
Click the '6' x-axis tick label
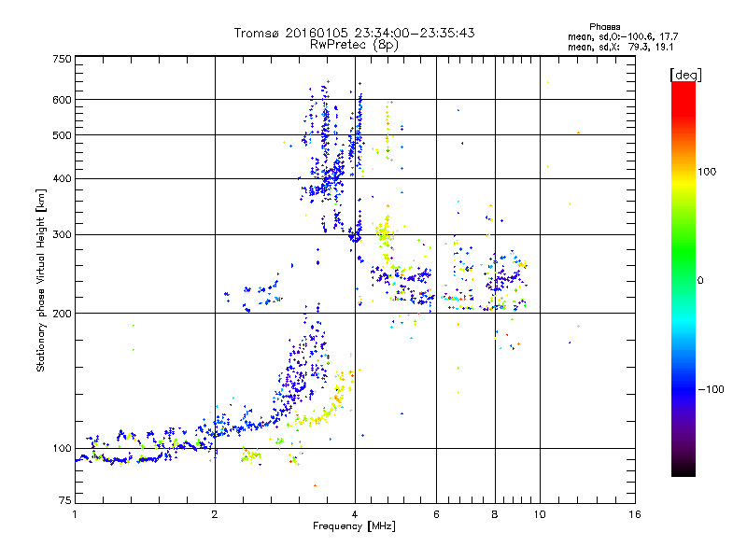click(x=436, y=514)
